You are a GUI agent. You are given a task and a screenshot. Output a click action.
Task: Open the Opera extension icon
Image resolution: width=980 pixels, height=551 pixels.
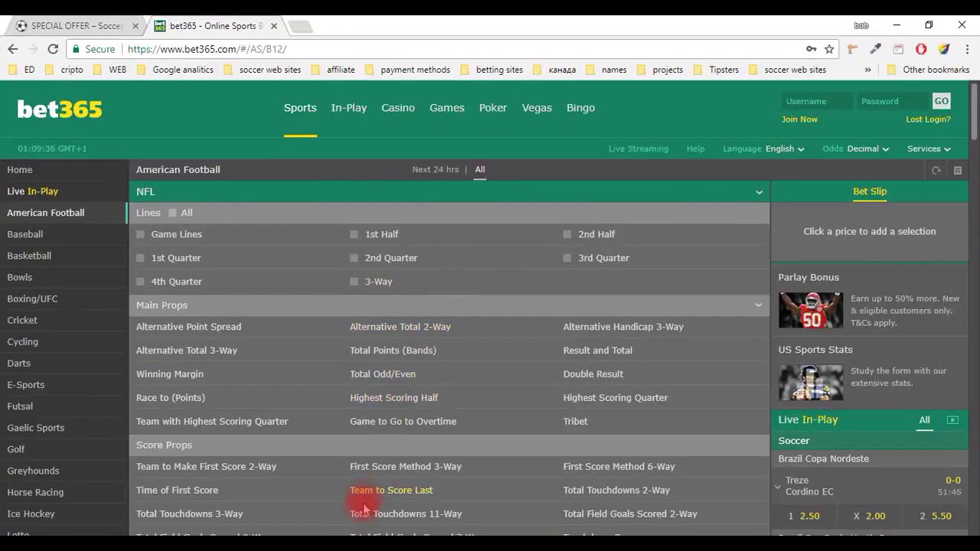click(x=921, y=49)
